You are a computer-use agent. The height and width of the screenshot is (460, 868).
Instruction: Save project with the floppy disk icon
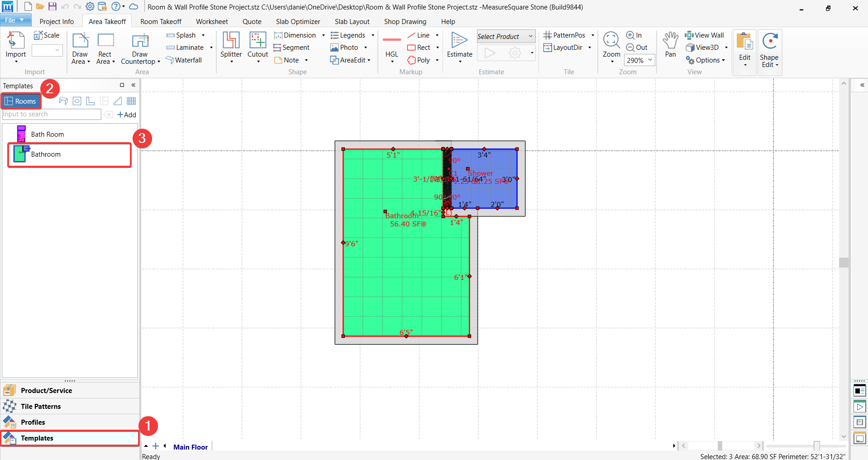[x=52, y=7]
